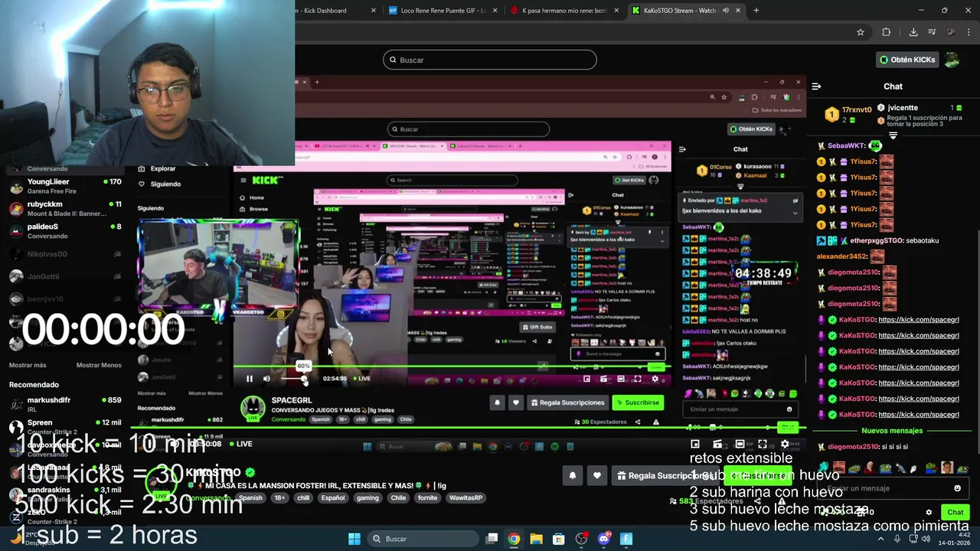The width and height of the screenshot is (980, 551).
Task: Open rubyckkm channel in sidebar
Action: point(65,208)
